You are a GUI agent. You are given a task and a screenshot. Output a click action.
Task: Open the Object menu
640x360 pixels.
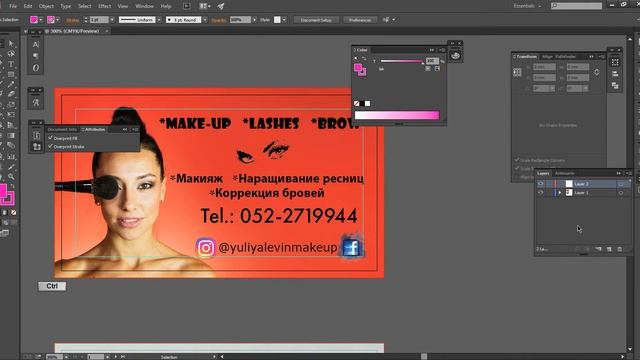[x=46, y=6]
